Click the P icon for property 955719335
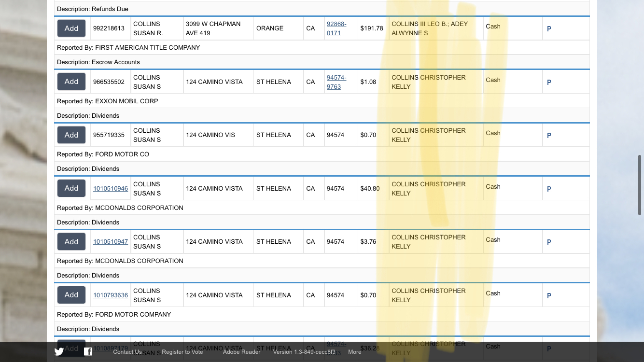The image size is (644, 362). coord(549,136)
